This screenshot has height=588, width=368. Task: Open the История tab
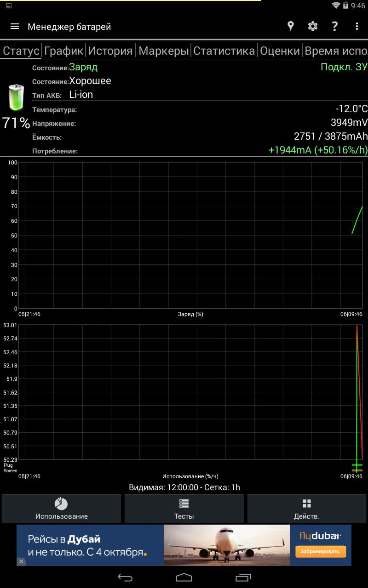(110, 51)
